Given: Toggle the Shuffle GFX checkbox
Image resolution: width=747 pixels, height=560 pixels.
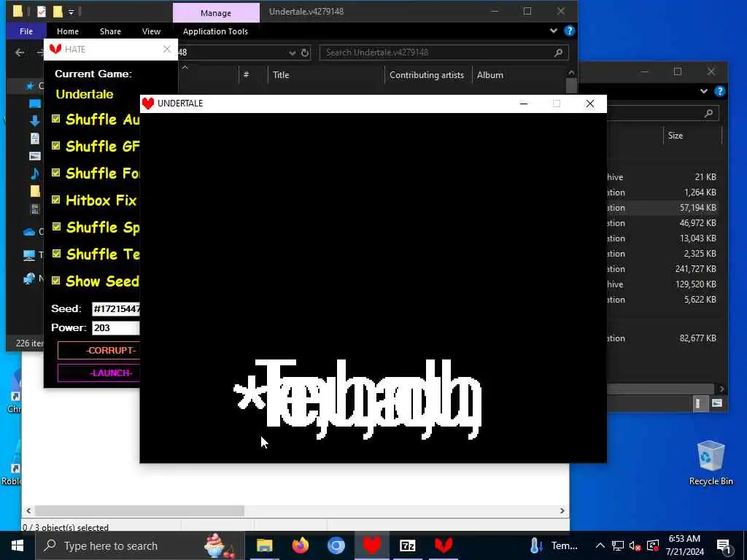Looking at the screenshot, I should pos(55,145).
